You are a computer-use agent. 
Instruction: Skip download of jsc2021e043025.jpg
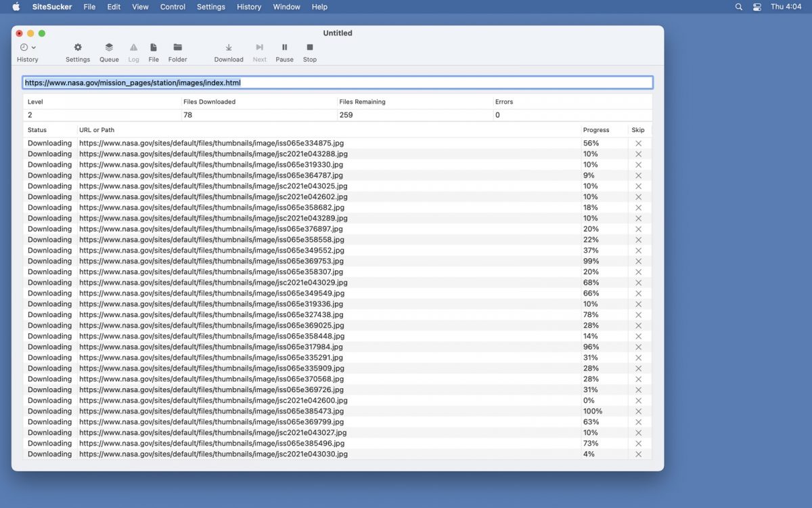click(638, 186)
